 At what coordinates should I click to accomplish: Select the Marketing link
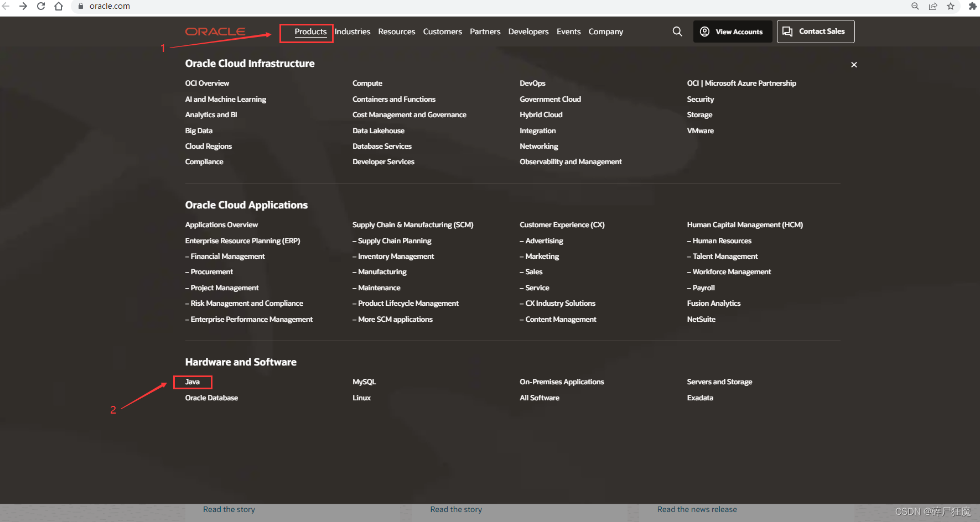click(540, 256)
